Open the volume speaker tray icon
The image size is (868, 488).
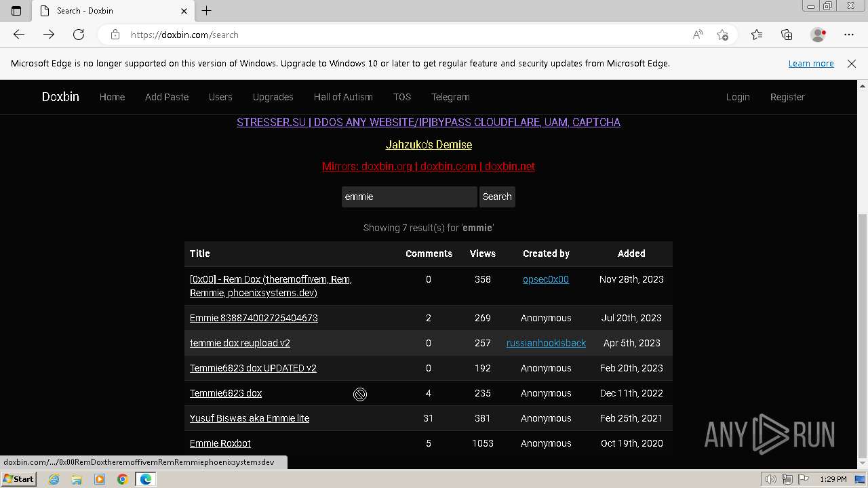tap(771, 479)
